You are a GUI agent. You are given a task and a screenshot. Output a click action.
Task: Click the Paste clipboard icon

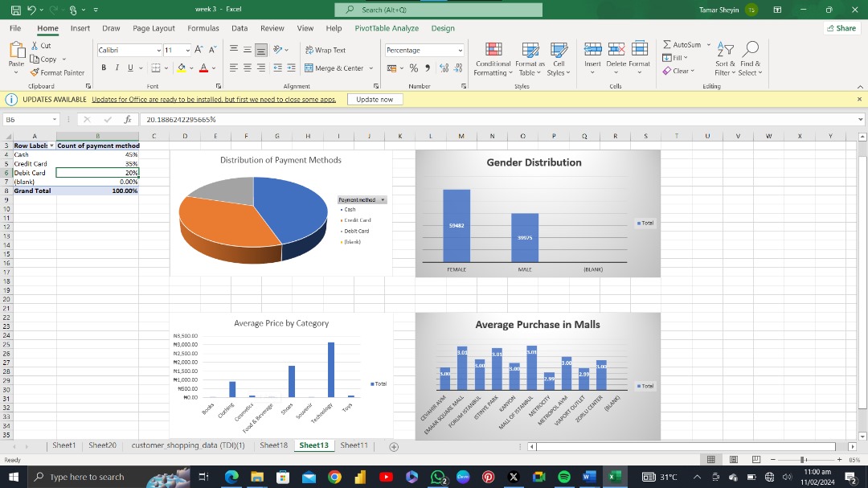(x=17, y=51)
